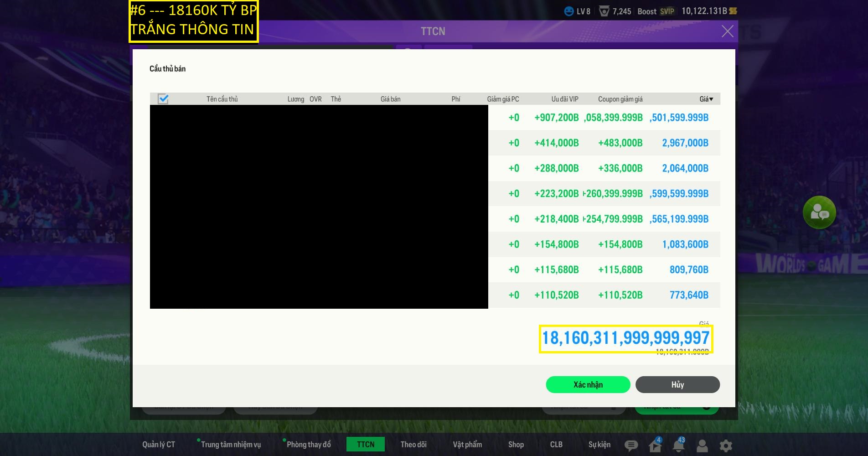This screenshot has height=456, width=868.
Task: Click the price value 809,760B
Action: [689, 269]
